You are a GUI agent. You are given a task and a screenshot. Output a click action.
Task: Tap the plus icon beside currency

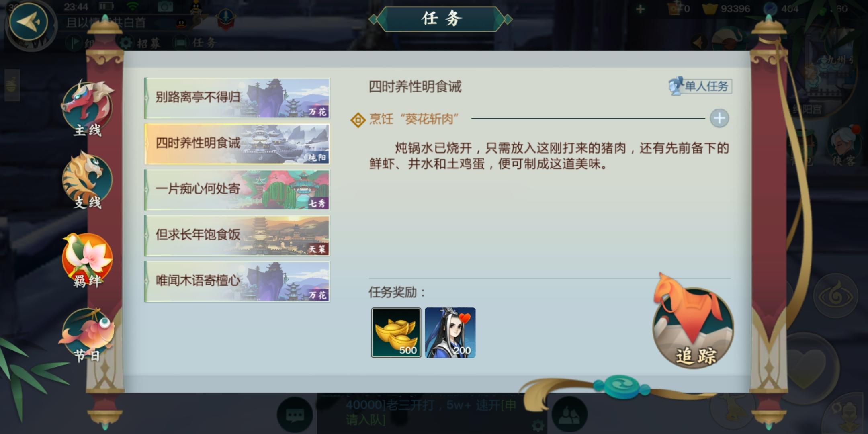click(641, 9)
